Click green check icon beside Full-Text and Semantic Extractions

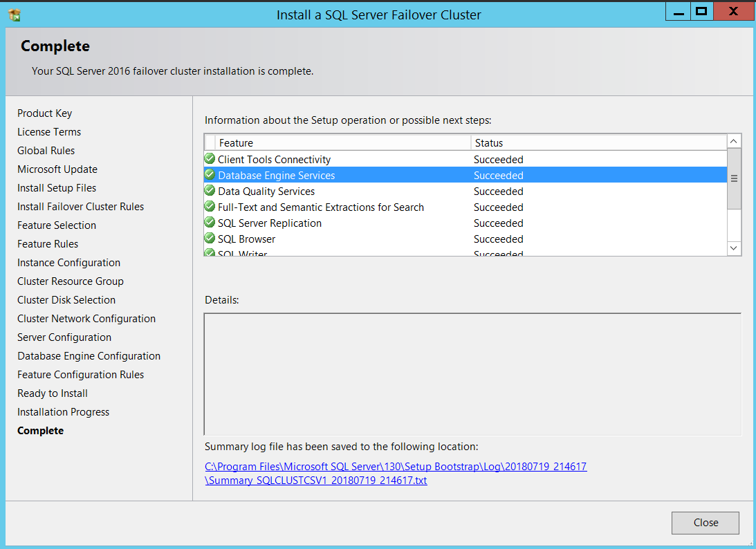[x=210, y=207]
